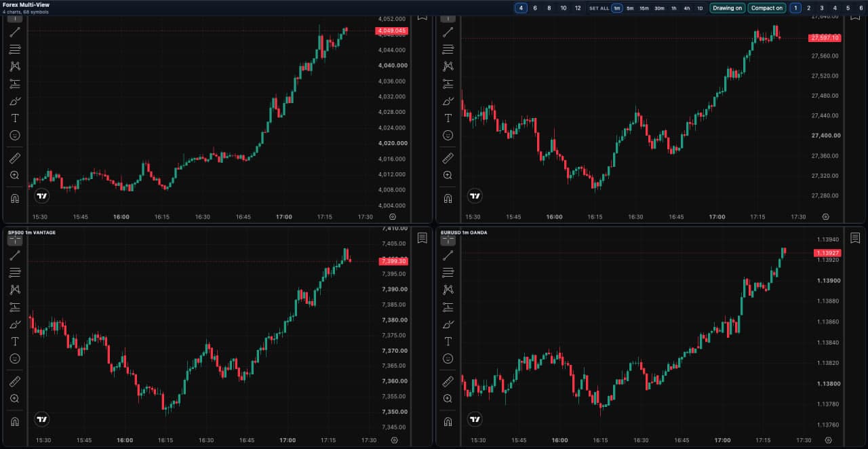Turn off the Drawing on toggle
This screenshot has height=449, width=868.
[728, 8]
